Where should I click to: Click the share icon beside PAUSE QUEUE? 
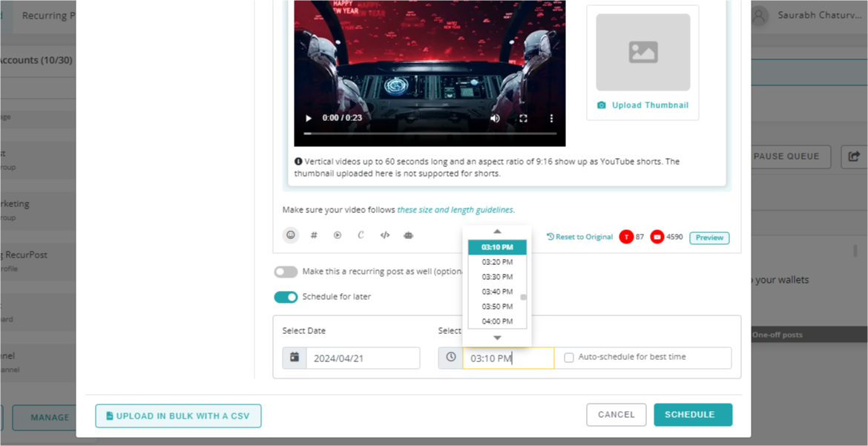point(854,157)
